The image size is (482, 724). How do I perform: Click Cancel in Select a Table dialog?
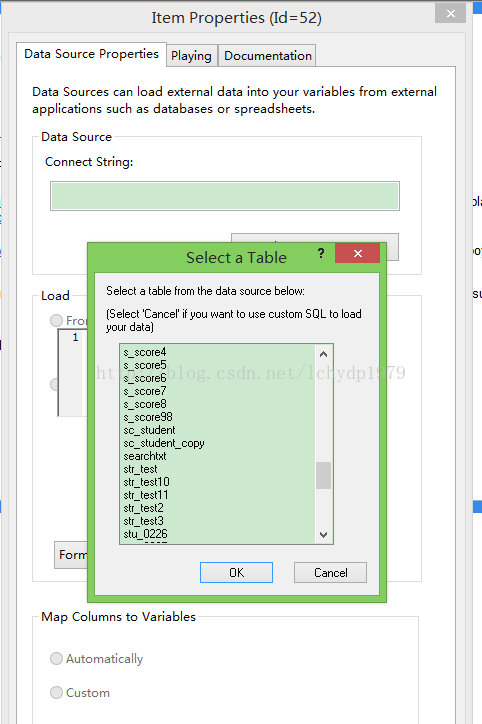click(331, 573)
